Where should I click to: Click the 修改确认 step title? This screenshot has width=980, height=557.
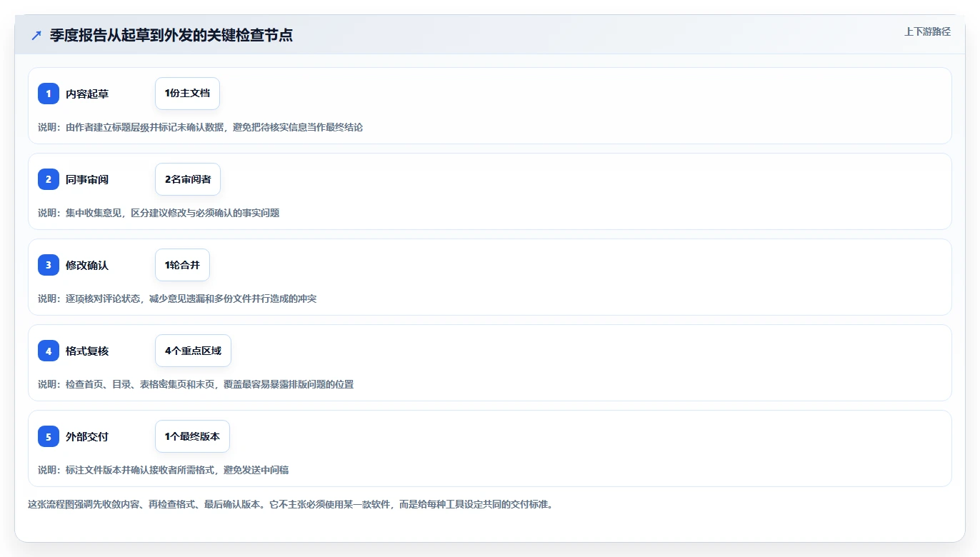(87, 265)
